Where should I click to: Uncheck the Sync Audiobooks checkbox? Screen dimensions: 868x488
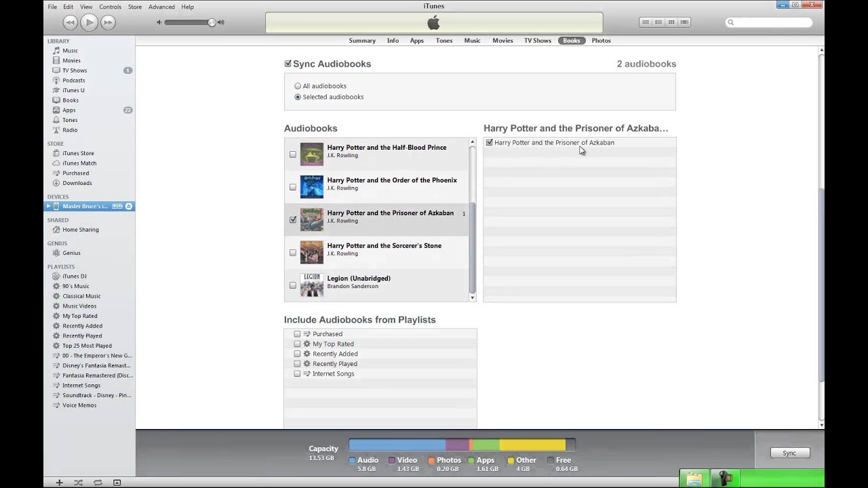click(x=288, y=64)
